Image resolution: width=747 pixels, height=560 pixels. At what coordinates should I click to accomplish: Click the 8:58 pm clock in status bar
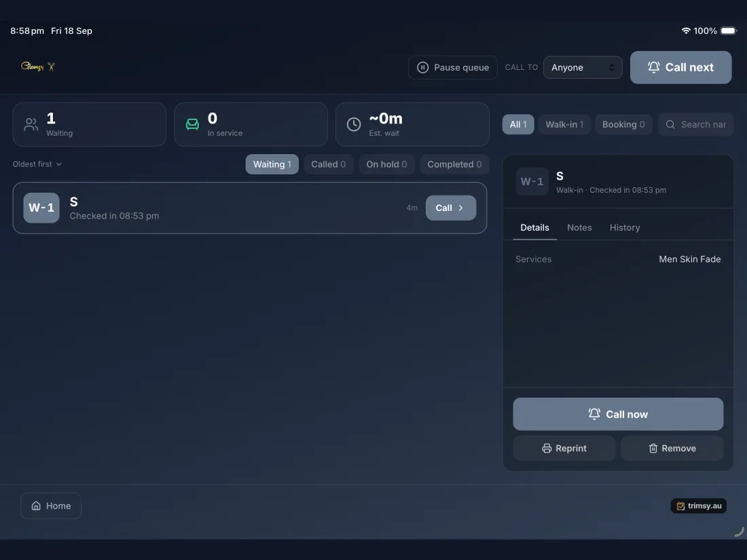point(27,31)
